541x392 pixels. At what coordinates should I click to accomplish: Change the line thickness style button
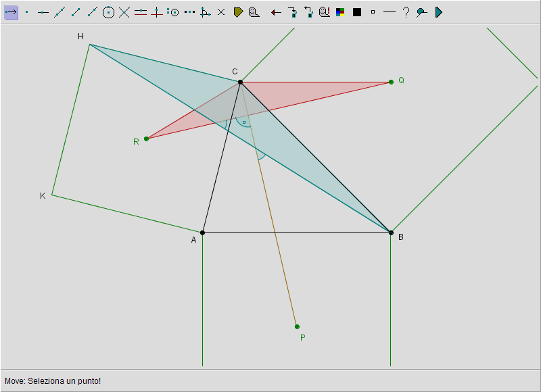point(389,12)
